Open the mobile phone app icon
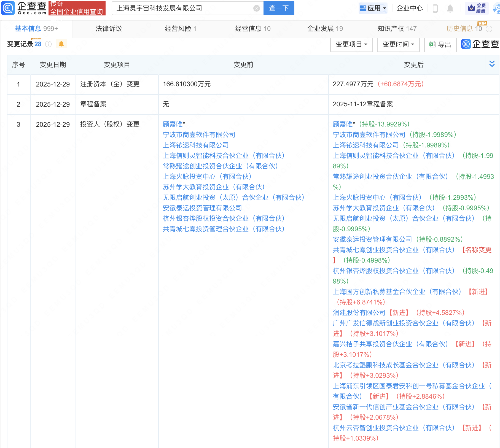The height and width of the screenshot is (448, 500). tap(435, 9)
